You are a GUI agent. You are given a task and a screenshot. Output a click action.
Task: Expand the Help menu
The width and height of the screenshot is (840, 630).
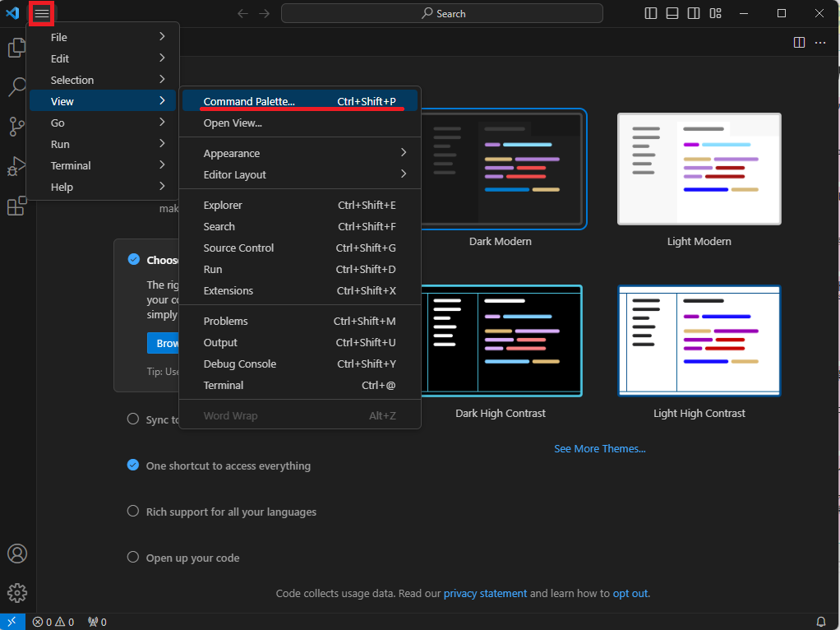102,188
